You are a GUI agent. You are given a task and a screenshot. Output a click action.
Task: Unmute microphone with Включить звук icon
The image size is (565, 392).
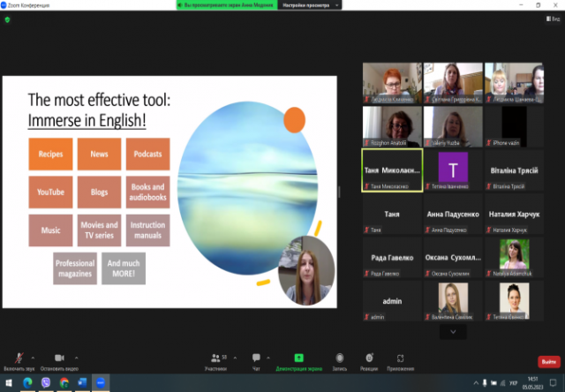click(x=19, y=358)
